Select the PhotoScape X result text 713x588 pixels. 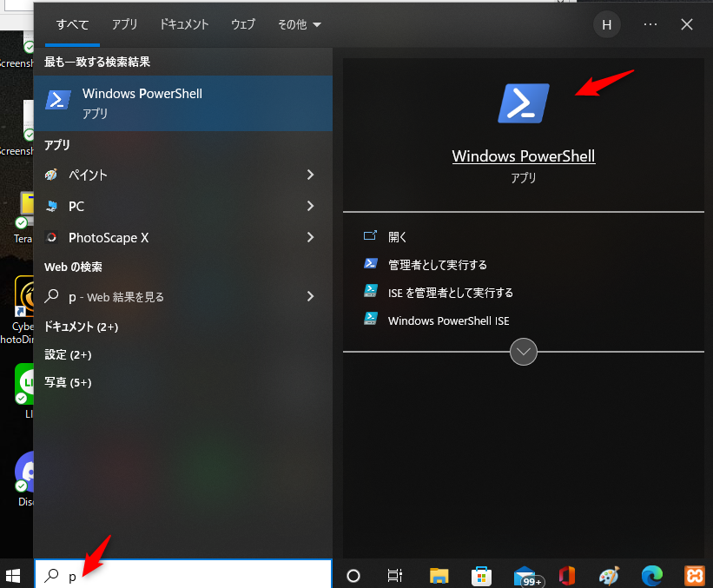[x=109, y=237]
